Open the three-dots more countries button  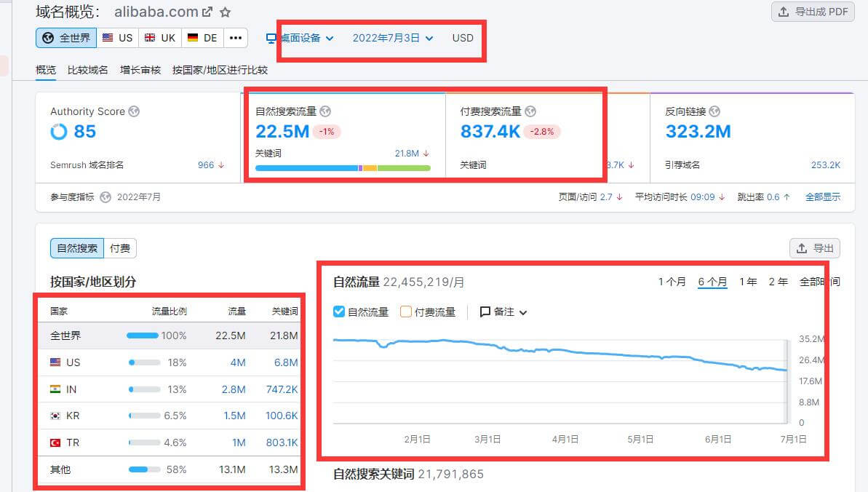[x=235, y=38]
